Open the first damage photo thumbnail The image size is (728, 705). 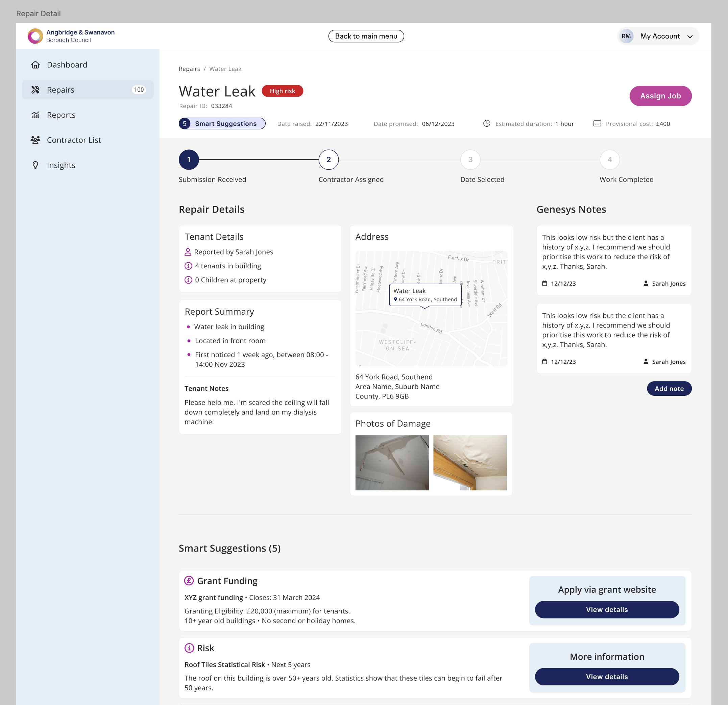tap(392, 462)
